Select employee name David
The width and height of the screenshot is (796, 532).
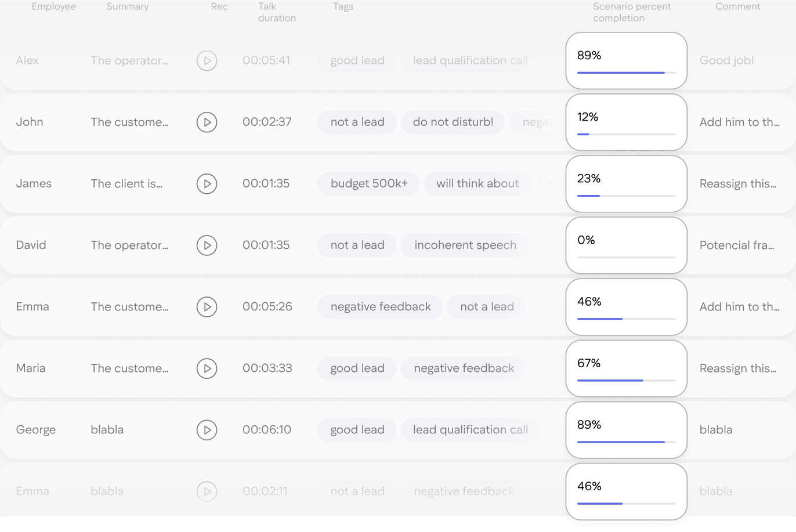coord(31,245)
